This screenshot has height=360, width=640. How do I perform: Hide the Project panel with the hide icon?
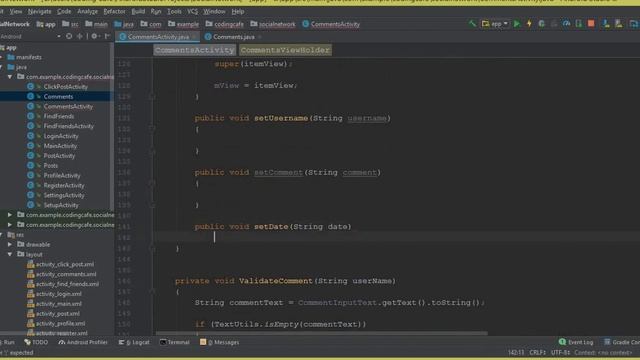(107, 36)
